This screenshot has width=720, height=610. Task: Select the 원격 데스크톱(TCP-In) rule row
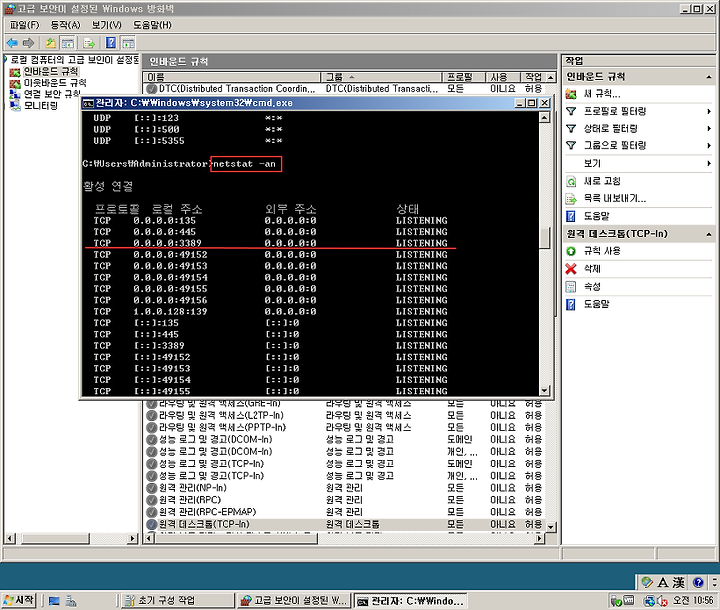point(344,524)
